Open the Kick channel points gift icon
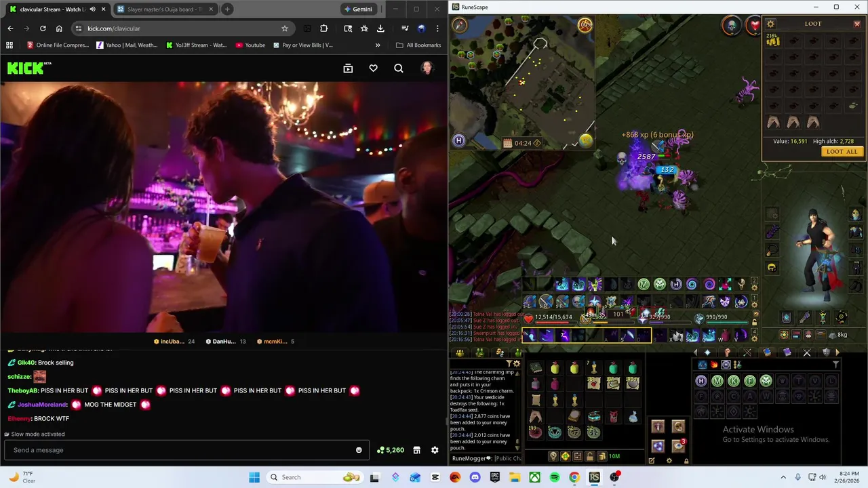The width and height of the screenshot is (868, 488). point(416,450)
